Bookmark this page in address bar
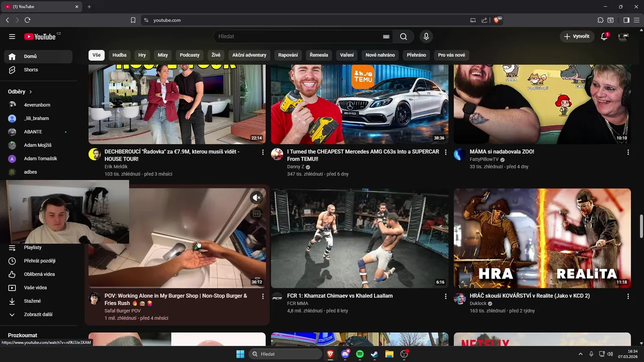The height and width of the screenshot is (362, 644). coord(133,20)
